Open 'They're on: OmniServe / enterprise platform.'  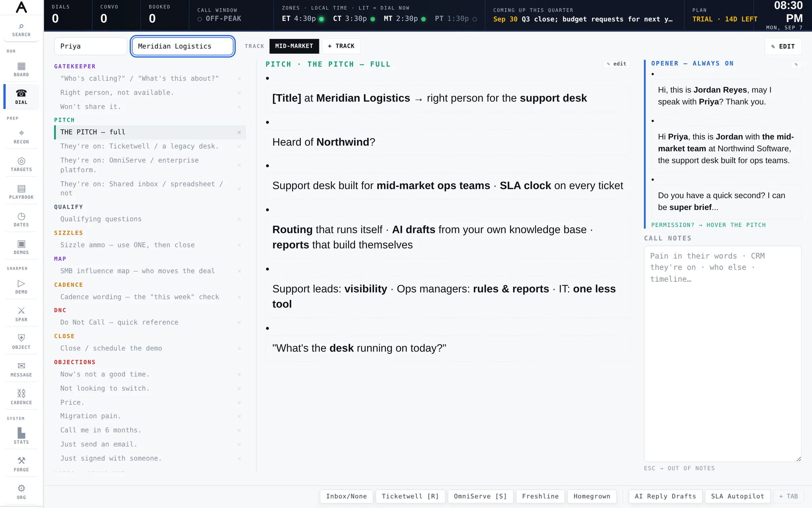(x=150, y=165)
